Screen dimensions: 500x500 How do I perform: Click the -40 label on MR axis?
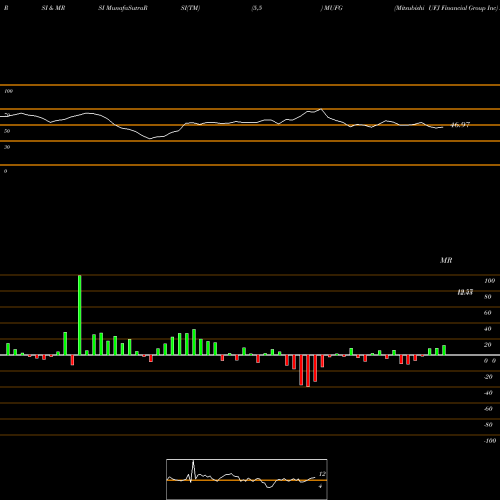(488, 393)
